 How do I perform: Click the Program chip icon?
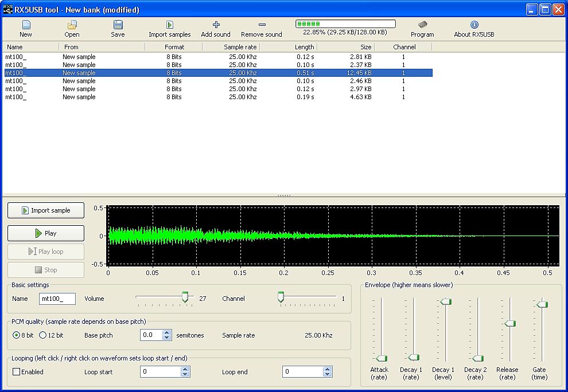pyautogui.click(x=422, y=25)
